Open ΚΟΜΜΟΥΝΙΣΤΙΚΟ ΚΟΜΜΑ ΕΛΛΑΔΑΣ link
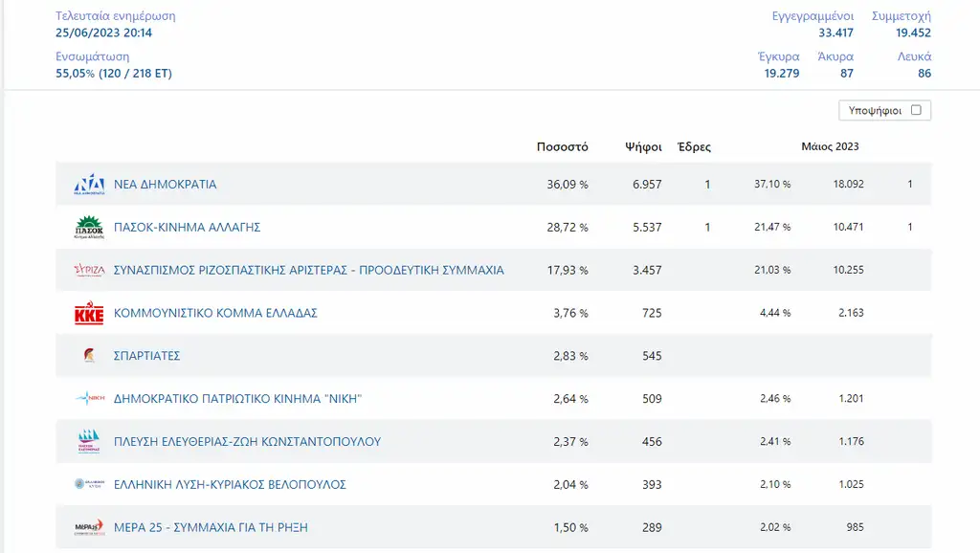980x553 pixels. [215, 313]
